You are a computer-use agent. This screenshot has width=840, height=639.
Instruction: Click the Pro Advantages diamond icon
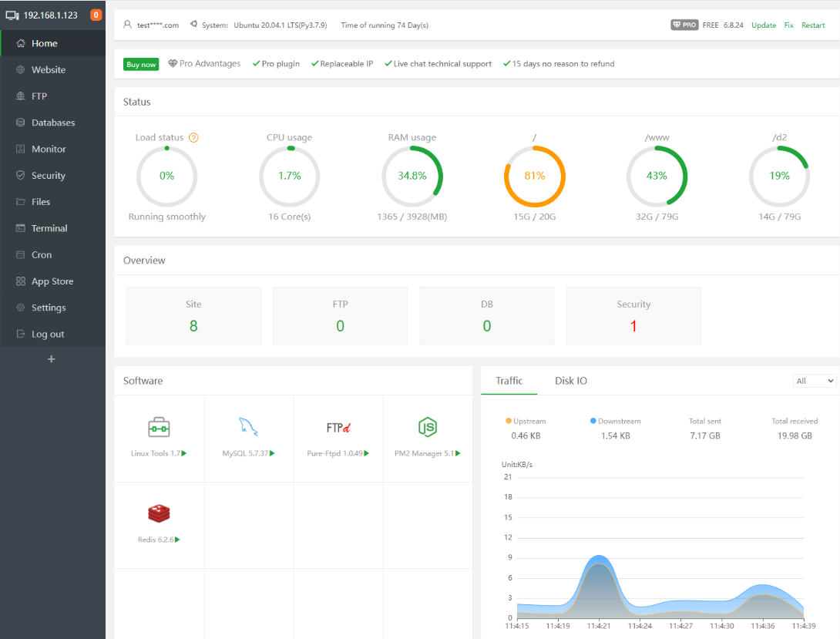[173, 63]
